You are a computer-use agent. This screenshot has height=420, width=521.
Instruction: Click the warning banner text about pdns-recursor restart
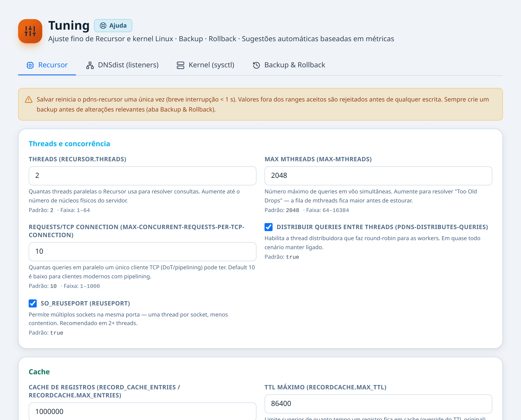coord(263,104)
